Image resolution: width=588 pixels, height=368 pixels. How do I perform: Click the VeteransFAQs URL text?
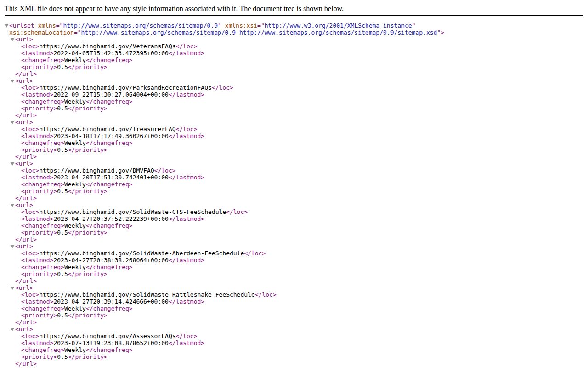tap(107, 46)
